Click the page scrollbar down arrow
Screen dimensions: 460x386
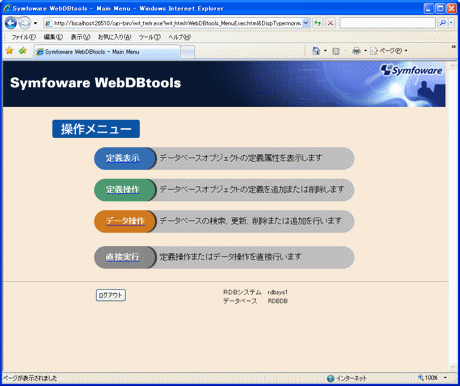pos(452,367)
